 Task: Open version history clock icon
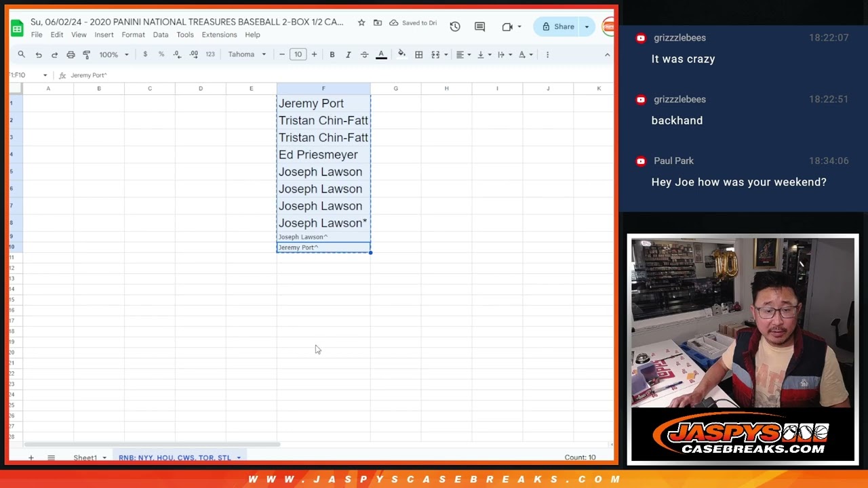pos(455,26)
